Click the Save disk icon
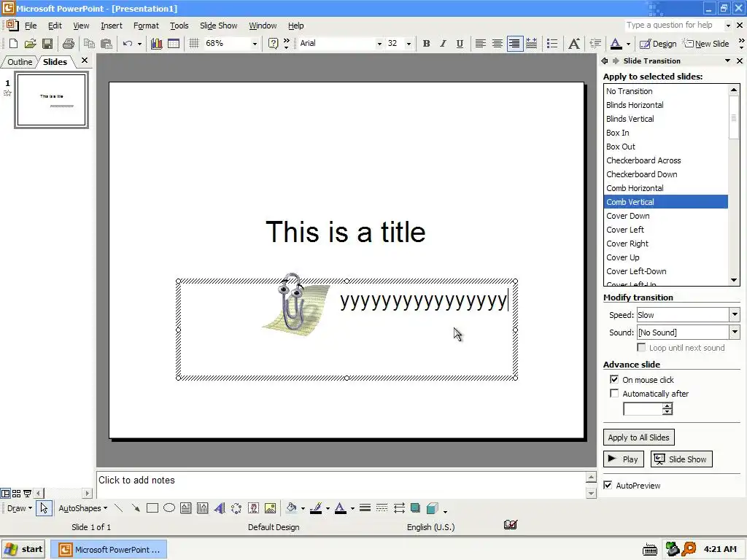Image resolution: width=747 pixels, height=560 pixels. (x=47, y=43)
